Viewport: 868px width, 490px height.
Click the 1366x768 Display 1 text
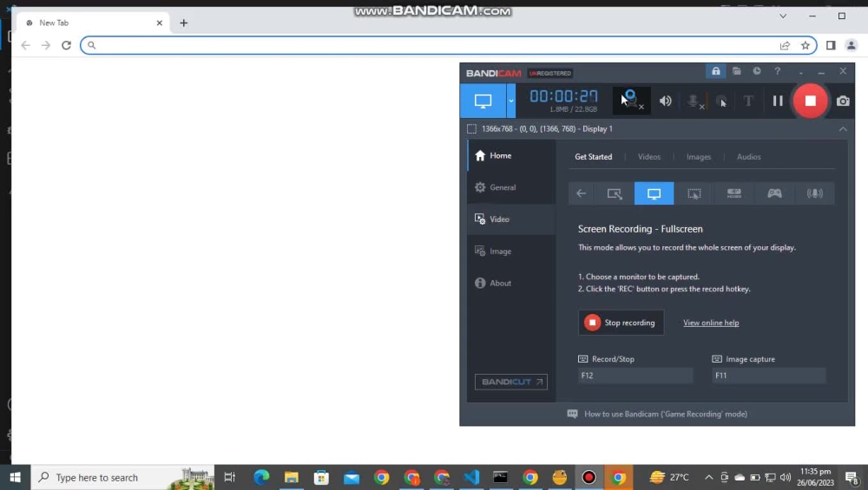(547, 129)
